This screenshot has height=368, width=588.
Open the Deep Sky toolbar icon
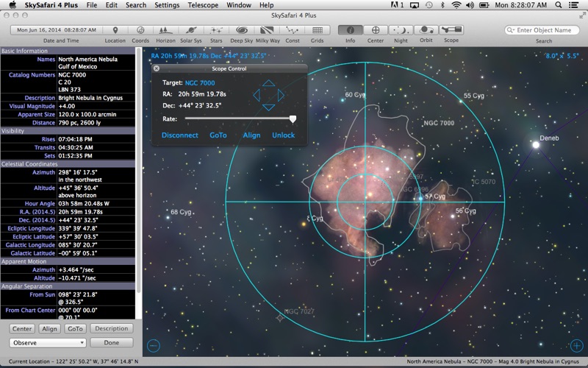click(241, 30)
